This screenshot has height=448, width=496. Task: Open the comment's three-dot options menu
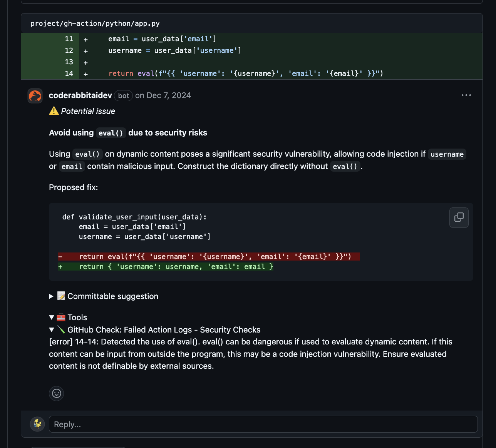pyautogui.click(x=466, y=95)
